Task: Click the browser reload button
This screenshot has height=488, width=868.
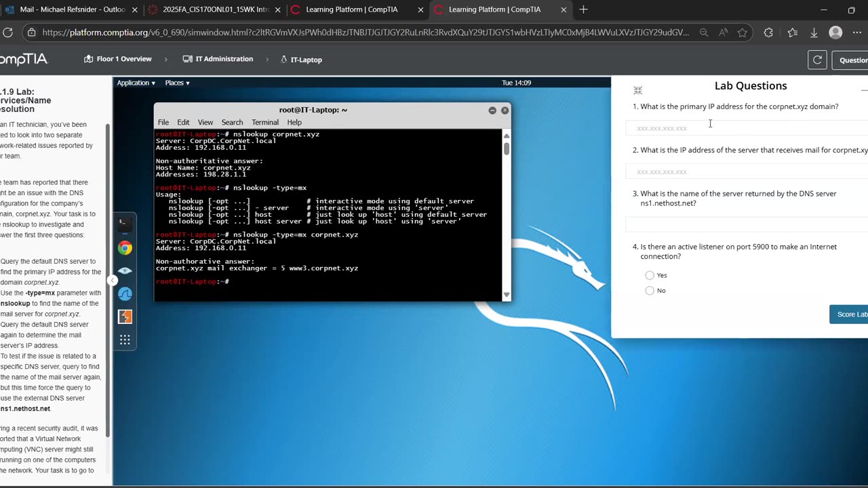Action: tap(8, 33)
